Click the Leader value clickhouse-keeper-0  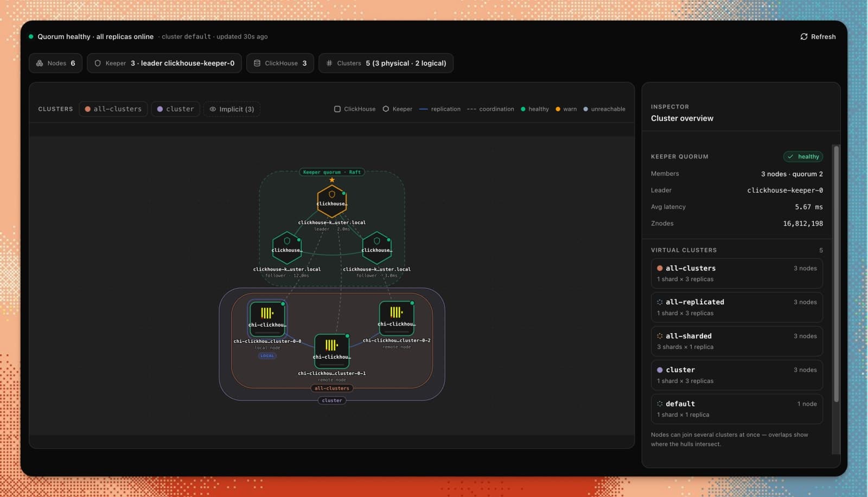coord(785,190)
